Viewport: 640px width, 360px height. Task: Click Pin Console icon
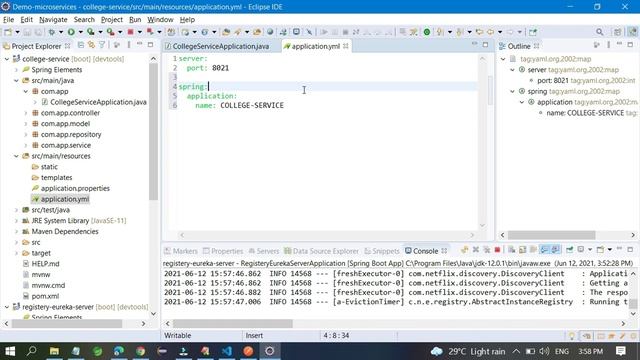pyautogui.click(x=569, y=250)
